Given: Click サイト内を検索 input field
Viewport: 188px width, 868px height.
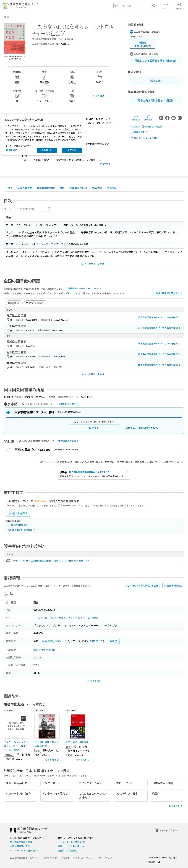Looking at the screenshot, I should tap(132, 6).
